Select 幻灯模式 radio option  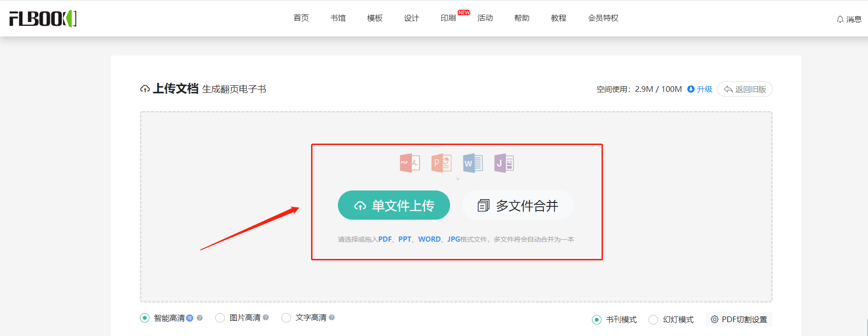(x=653, y=320)
